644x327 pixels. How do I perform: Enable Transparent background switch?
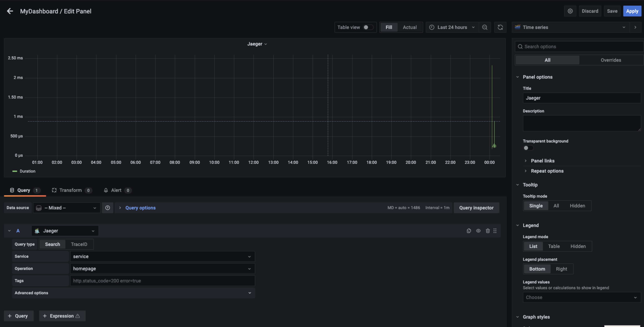pos(528,148)
